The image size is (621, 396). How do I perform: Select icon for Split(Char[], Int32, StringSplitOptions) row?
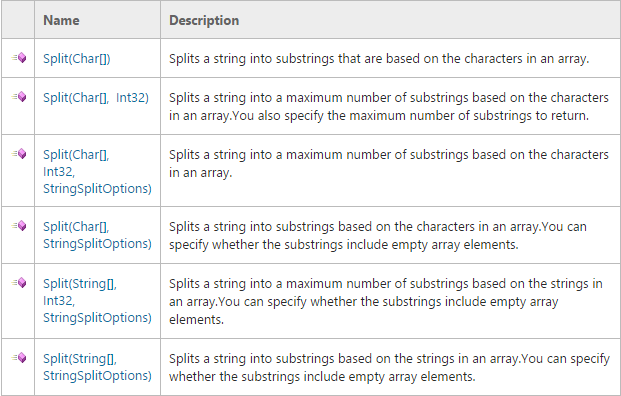[x=19, y=154]
